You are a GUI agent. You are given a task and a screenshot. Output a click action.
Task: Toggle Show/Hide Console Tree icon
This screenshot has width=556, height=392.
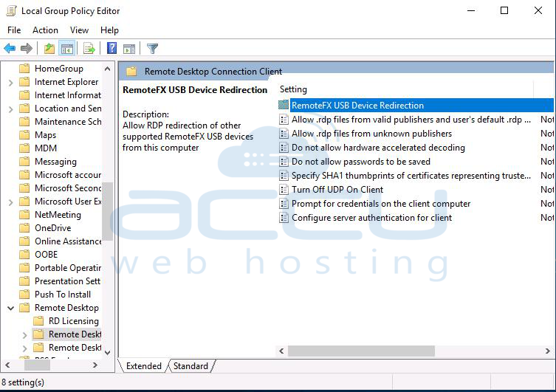66,48
